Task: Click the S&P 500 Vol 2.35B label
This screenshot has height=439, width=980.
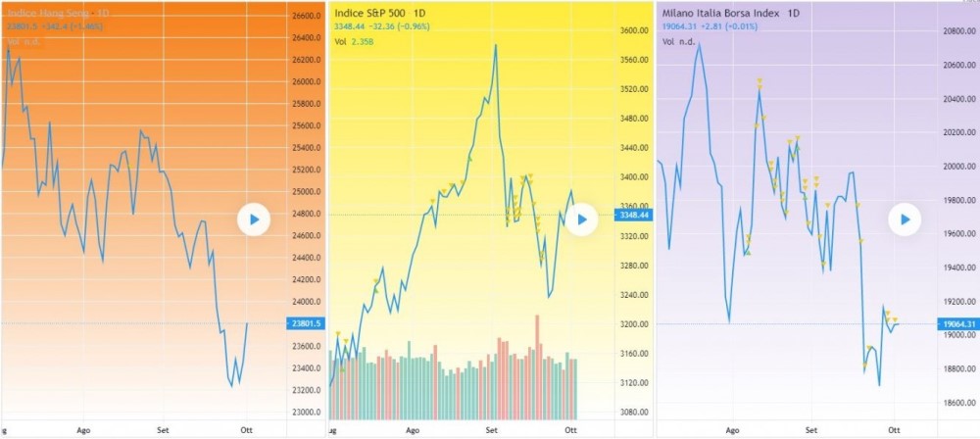Action: [352, 42]
